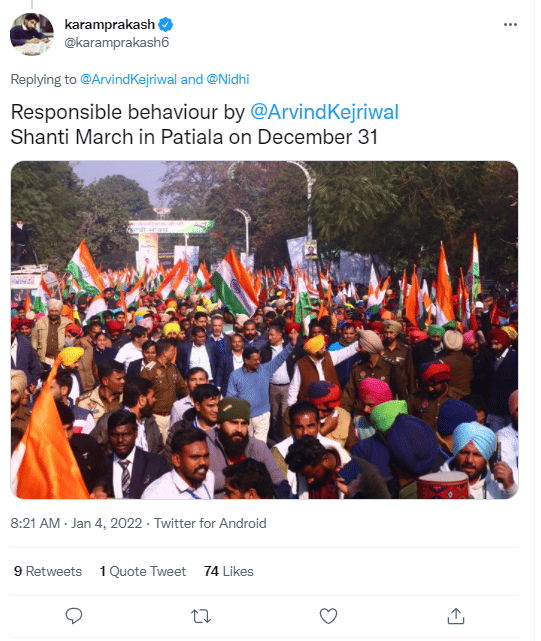Click the 'Replying to' label text
541x641 pixels.
click(43, 79)
